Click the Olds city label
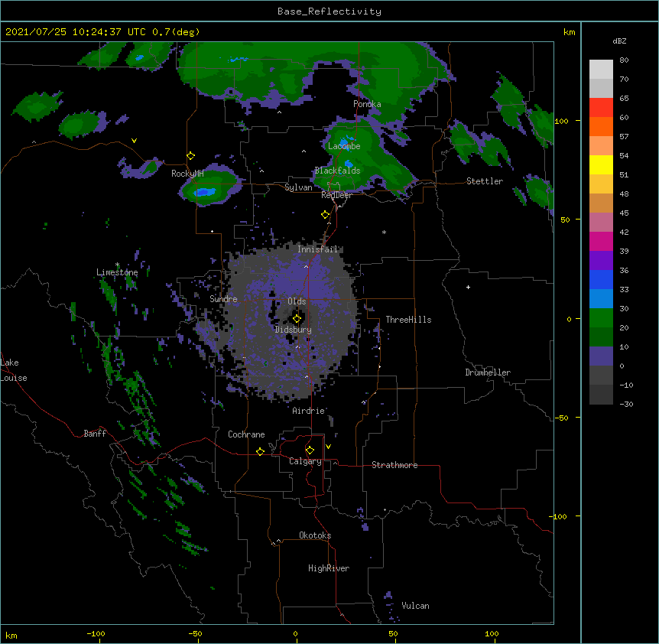 click(297, 301)
